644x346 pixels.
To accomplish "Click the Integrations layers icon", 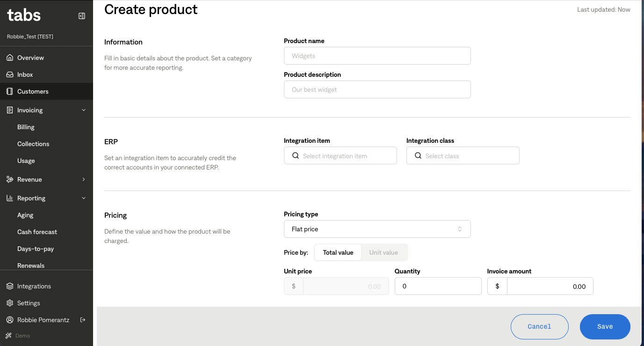I will (x=10, y=286).
